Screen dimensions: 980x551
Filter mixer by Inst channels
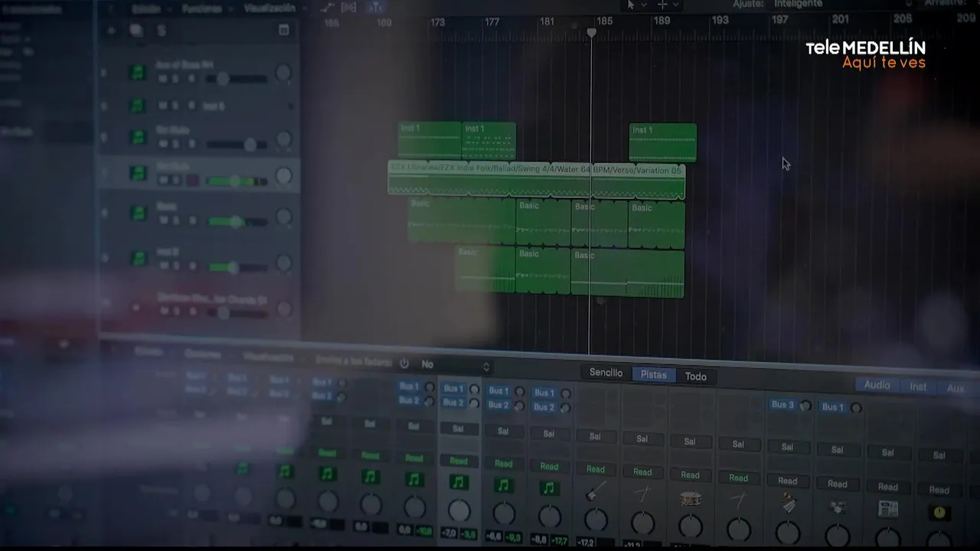(918, 386)
